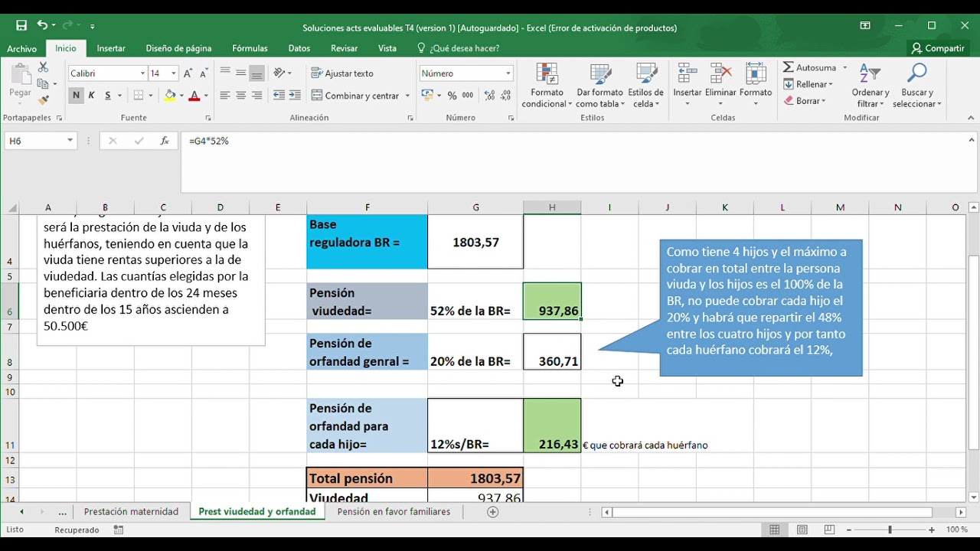Viewport: 980px width, 551px height.
Task: Click the Compartir button
Action: [938, 47]
